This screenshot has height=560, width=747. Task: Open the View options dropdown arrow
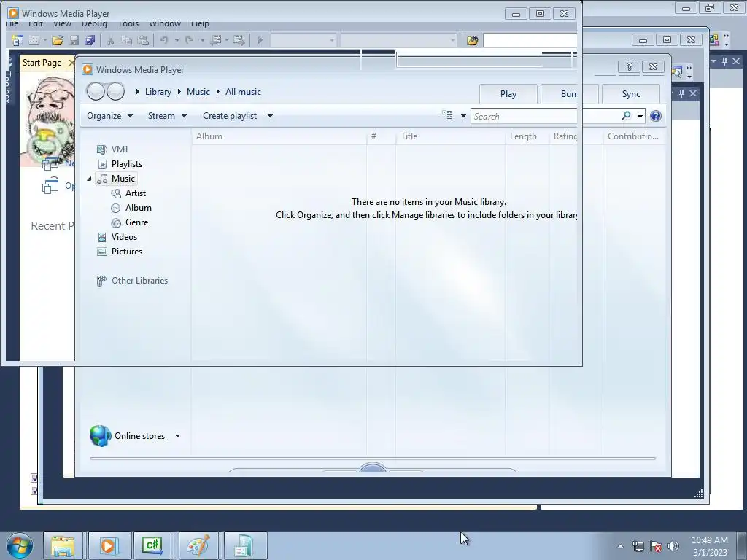tap(463, 116)
